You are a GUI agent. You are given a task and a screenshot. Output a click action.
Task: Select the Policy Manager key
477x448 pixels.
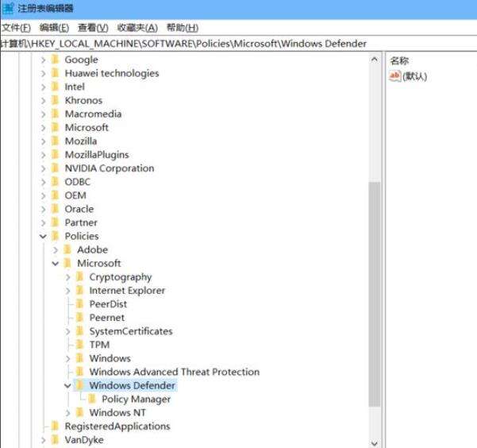(136, 400)
